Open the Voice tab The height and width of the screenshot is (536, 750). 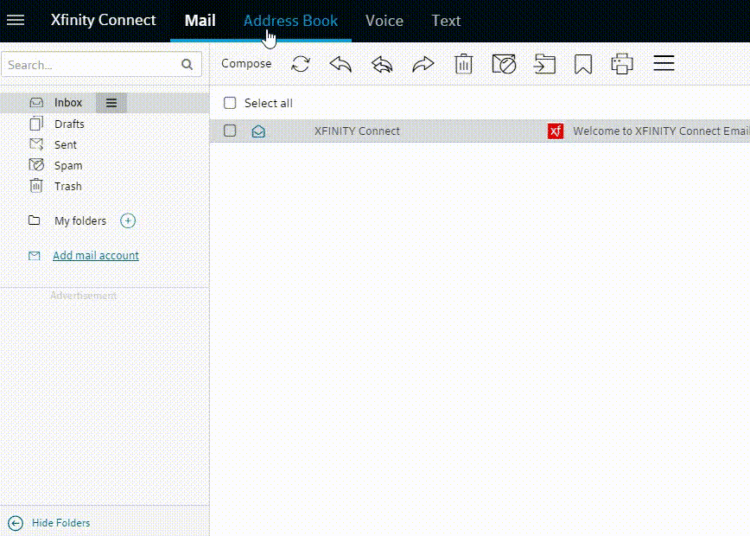384,20
